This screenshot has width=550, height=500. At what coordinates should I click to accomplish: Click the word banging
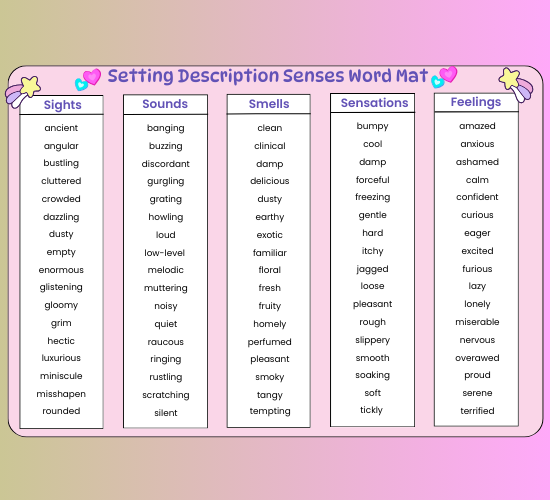click(x=166, y=128)
